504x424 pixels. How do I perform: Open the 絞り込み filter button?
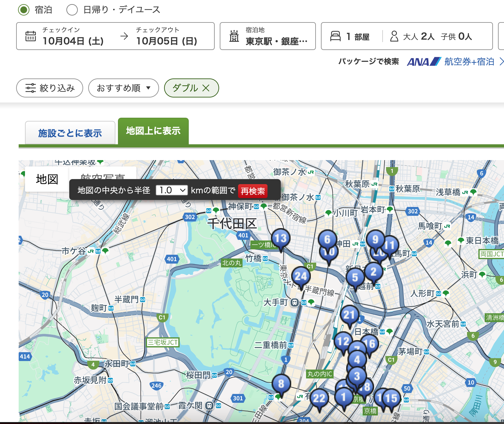pos(50,88)
